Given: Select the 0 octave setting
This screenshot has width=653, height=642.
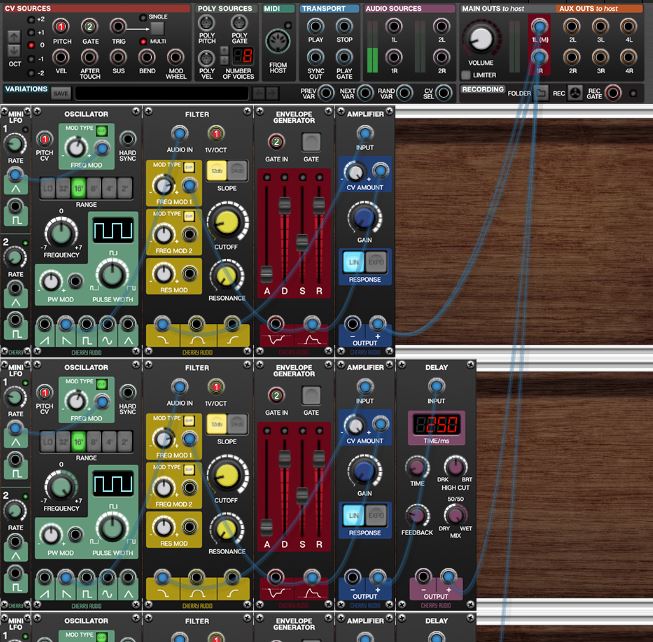Looking at the screenshot, I should pos(31,45).
